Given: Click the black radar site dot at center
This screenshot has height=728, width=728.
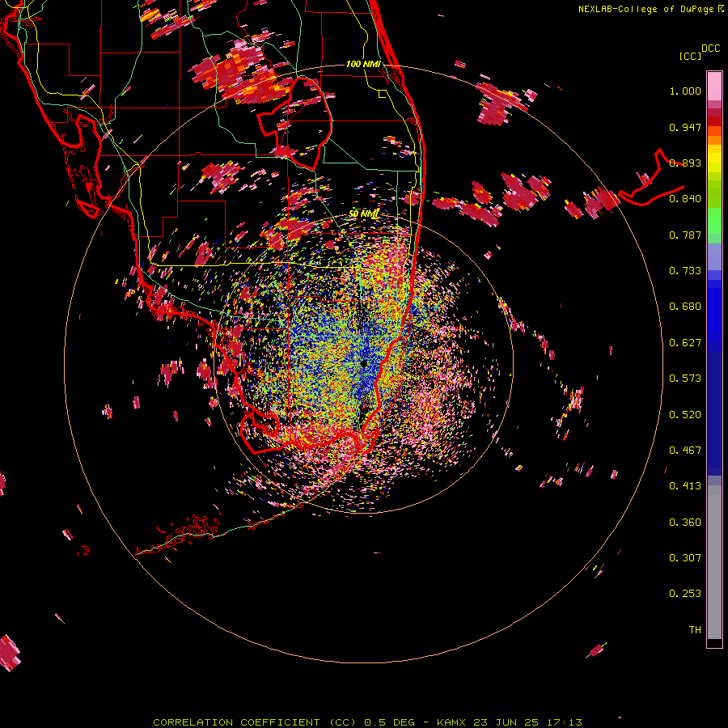Looking at the screenshot, I should click(363, 363).
